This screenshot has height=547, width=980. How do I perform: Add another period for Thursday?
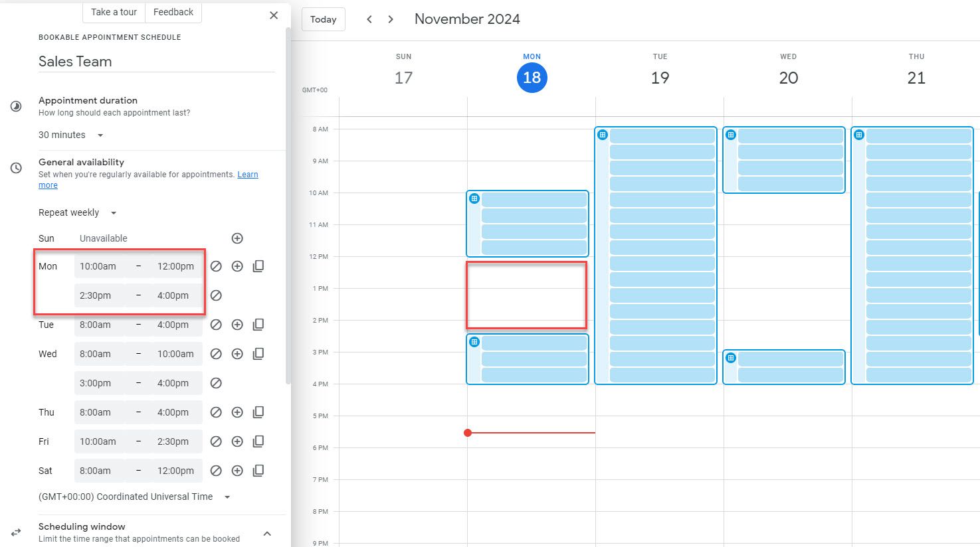237,412
